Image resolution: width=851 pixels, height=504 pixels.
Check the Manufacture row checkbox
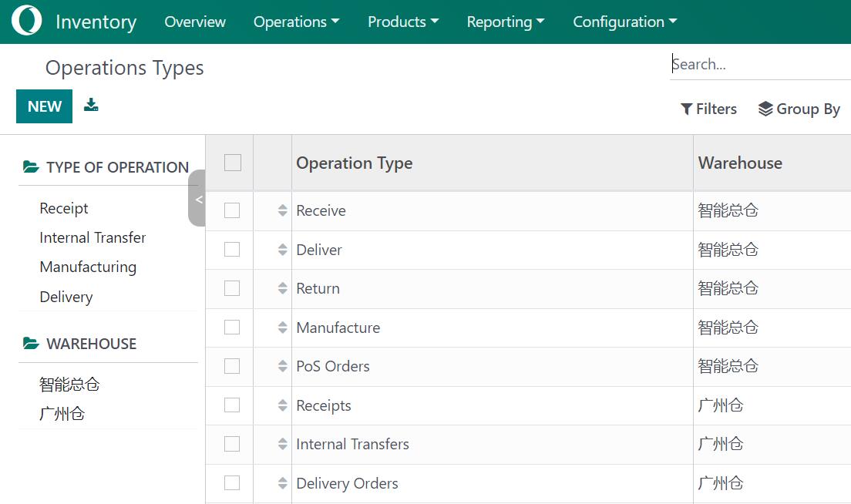pyautogui.click(x=232, y=328)
